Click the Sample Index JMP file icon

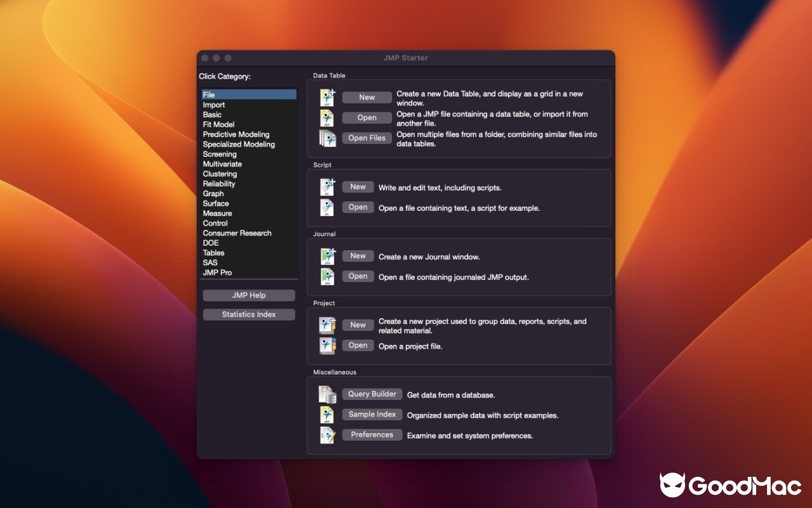point(327,414)
